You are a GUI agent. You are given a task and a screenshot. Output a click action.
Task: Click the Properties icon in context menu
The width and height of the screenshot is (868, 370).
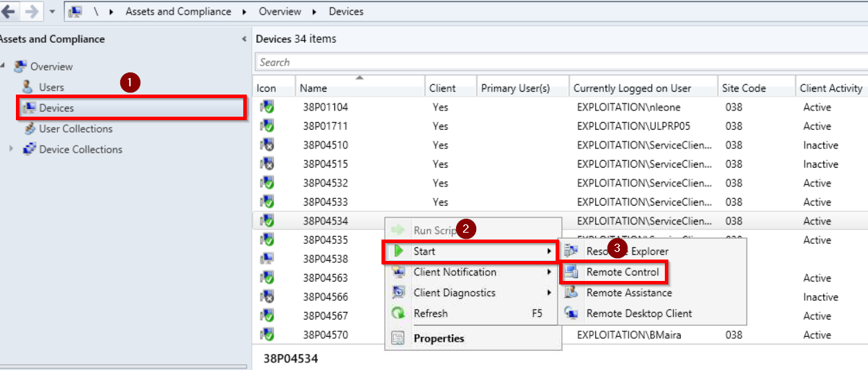(x=398, y=338)
